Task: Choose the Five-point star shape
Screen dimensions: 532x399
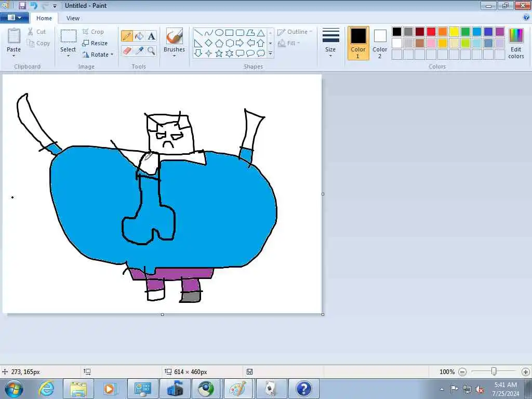Action: point(219,54)
